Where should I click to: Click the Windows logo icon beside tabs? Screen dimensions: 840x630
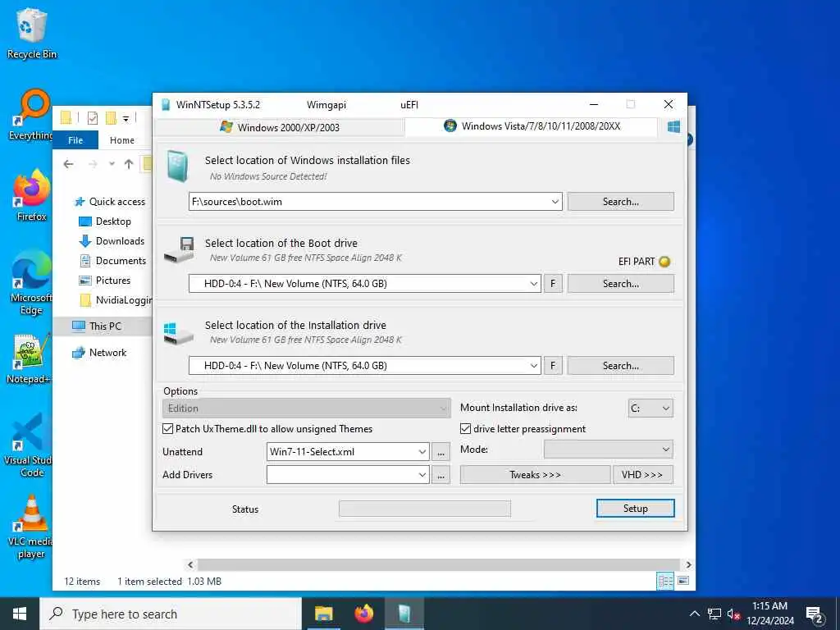[x=674, y=126]
